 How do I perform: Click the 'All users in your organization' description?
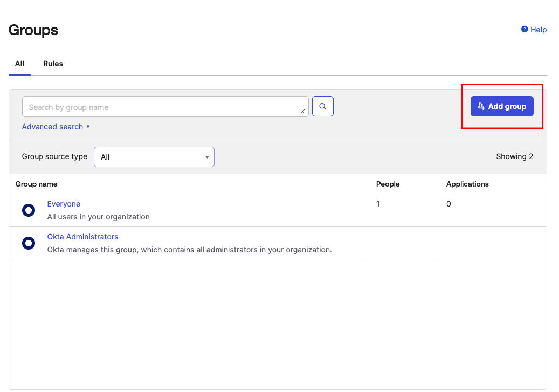[99, 217]
